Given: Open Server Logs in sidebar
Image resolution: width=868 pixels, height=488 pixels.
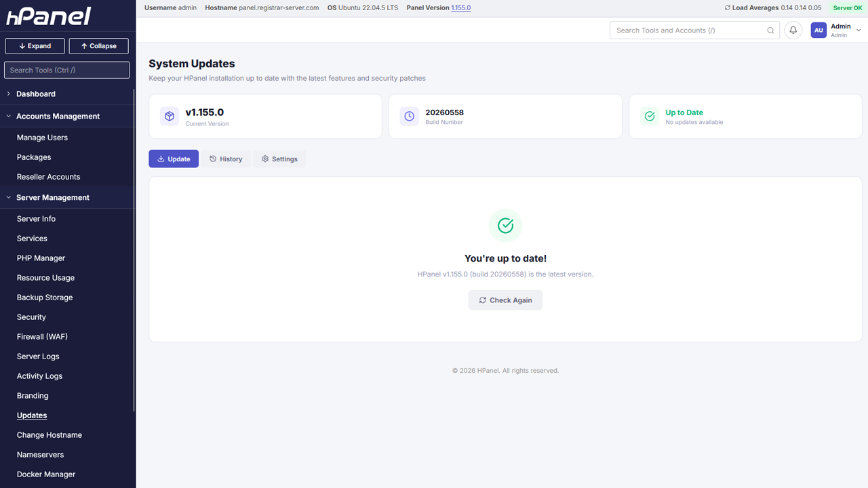Looking at the screenshot, I should click(38, 357).
